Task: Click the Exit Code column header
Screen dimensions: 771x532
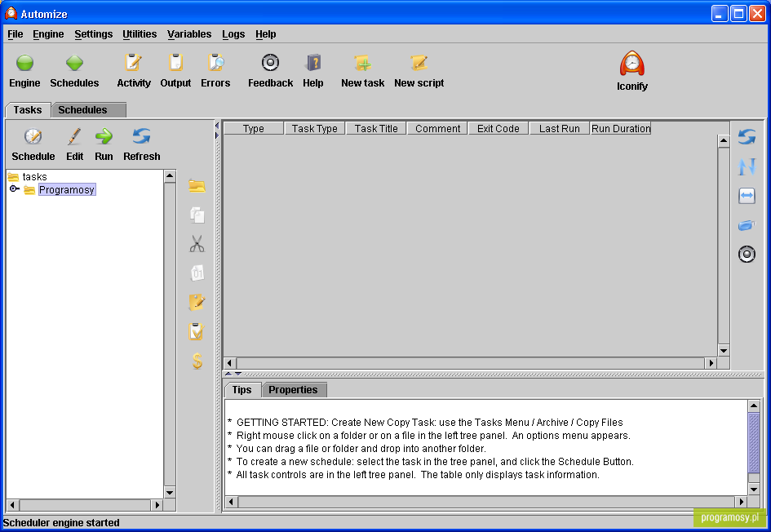Action: (498, 128)
